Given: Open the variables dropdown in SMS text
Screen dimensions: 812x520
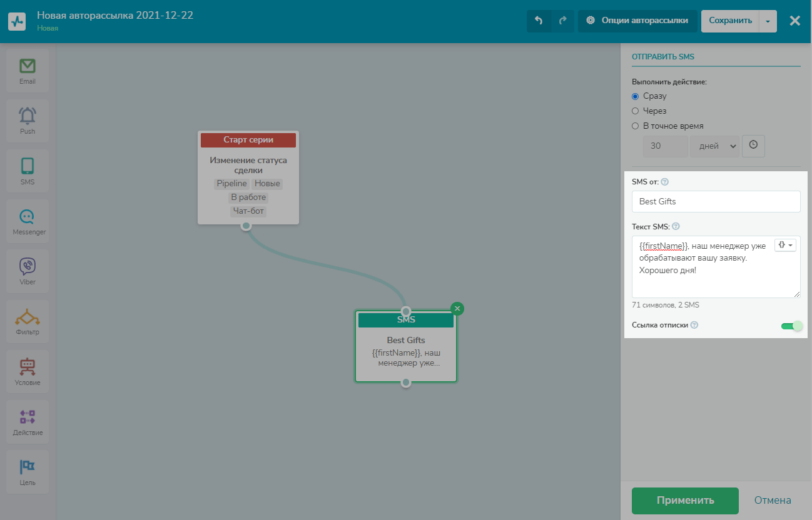Looking at the screenshot, I should [x=785, y=246].
